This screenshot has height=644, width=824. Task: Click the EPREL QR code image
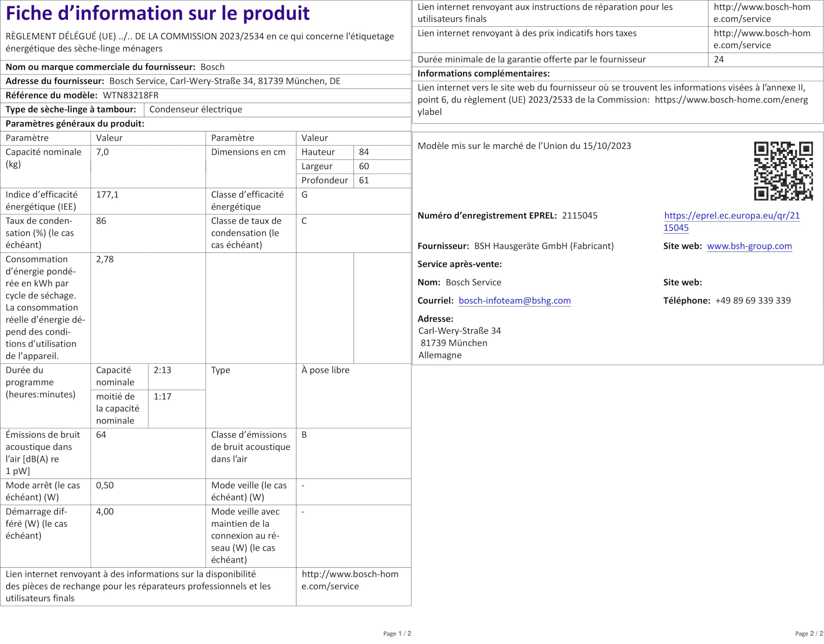[783, 171]
